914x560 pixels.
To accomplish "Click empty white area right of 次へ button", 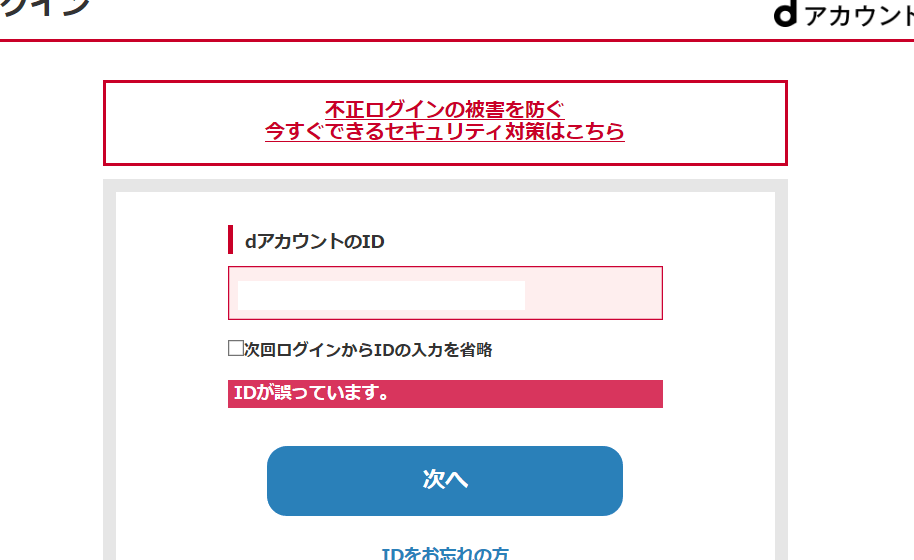I will 700,481.
